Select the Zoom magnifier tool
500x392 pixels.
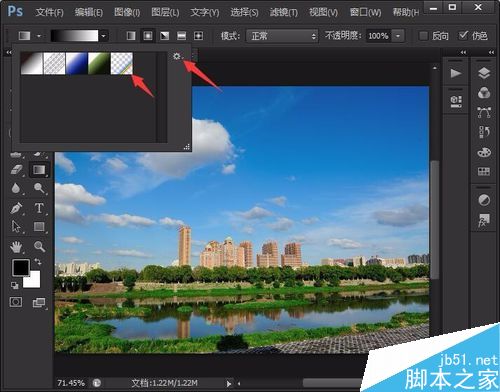[x=39, y=247]
